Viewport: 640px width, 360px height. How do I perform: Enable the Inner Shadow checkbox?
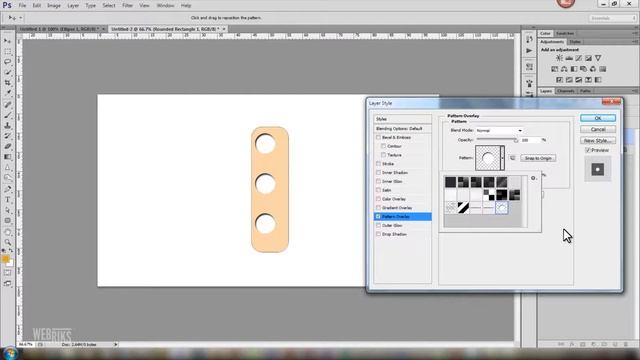point(378,173)
